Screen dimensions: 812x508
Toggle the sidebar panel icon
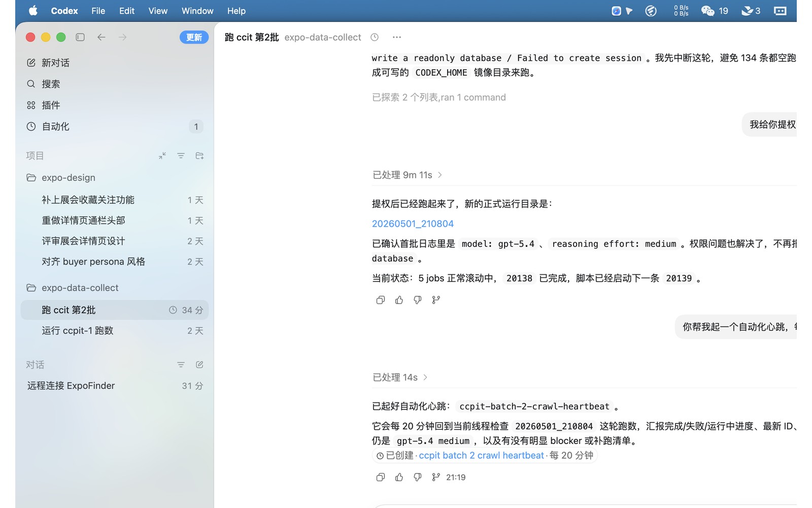point(80,37)
